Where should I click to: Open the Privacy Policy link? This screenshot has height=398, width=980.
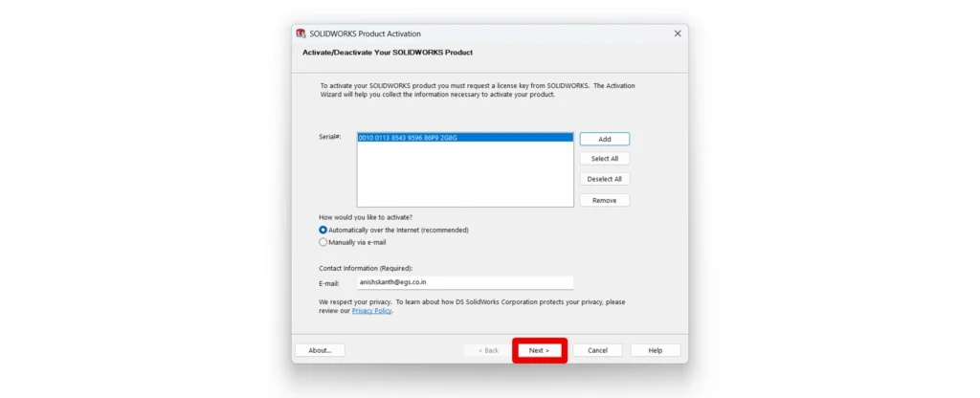(x=371, y=311)
